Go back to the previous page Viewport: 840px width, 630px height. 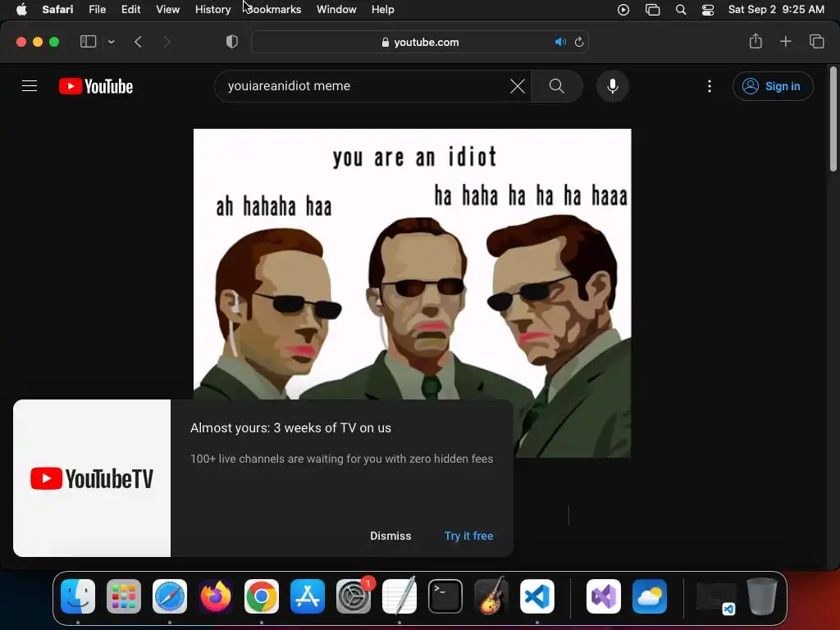[138, 42]
